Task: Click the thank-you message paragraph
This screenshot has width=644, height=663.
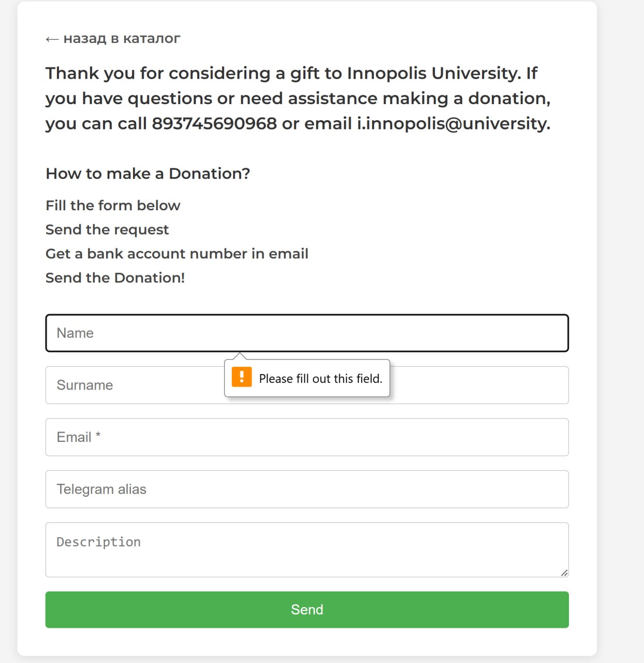Action: coord(298,98)
